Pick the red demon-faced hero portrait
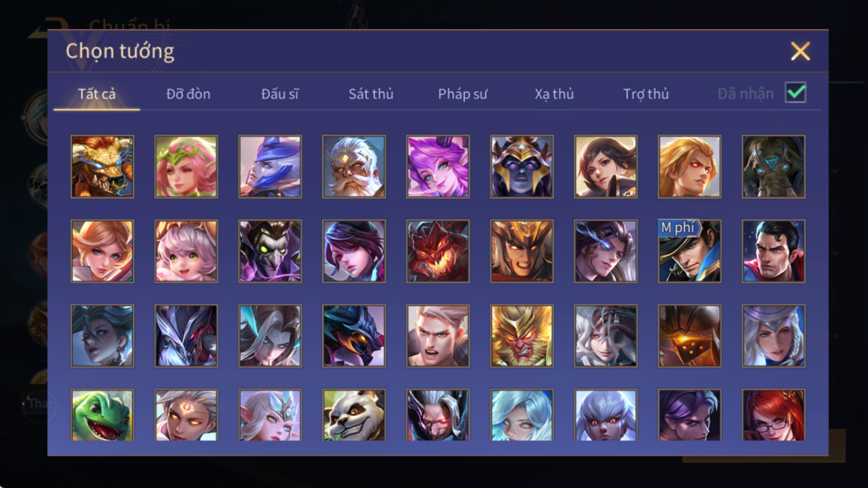Viewport: 868px width, 488px height. pyautogui.click(x=438, y=251)
